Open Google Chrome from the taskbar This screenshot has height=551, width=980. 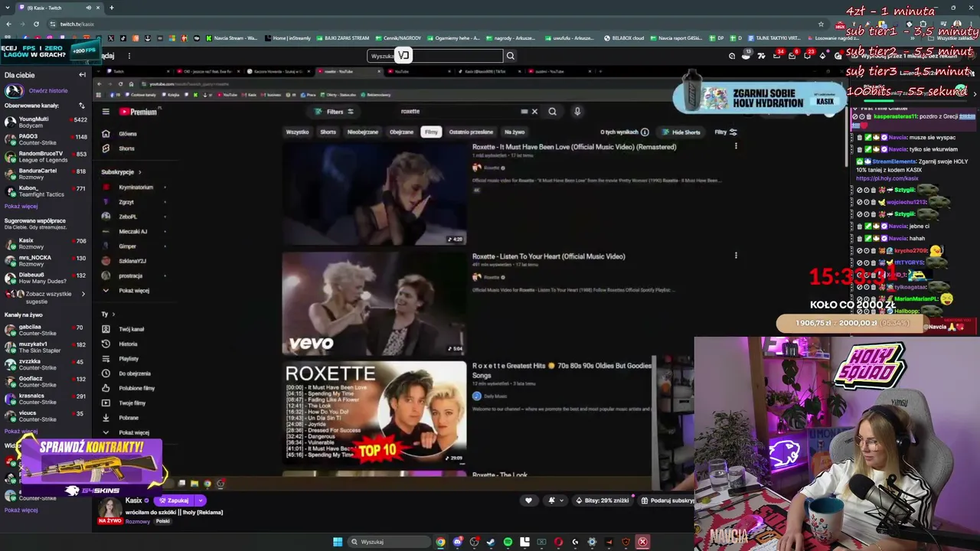click(x=440, y=542)
